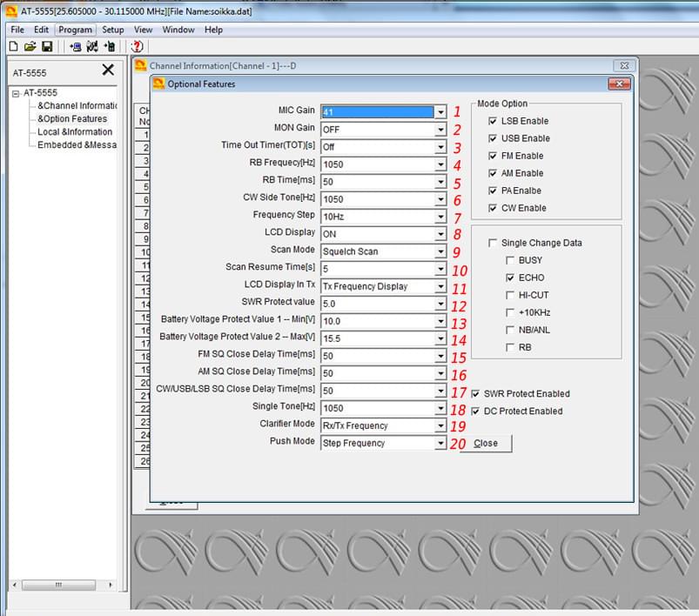Click the Close button in Optional Features
Screen dimensions: 699x616
click(x=486, y=443)
